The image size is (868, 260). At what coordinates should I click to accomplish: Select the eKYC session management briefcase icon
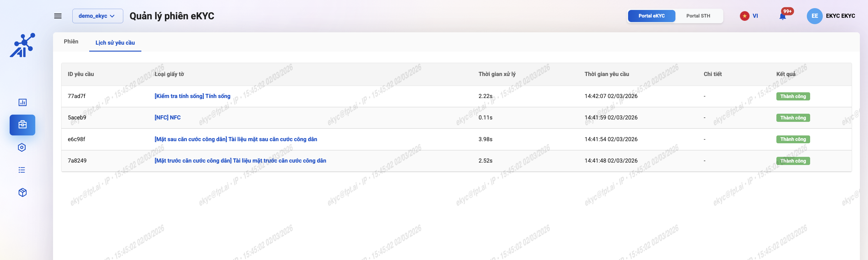point(23,125)
